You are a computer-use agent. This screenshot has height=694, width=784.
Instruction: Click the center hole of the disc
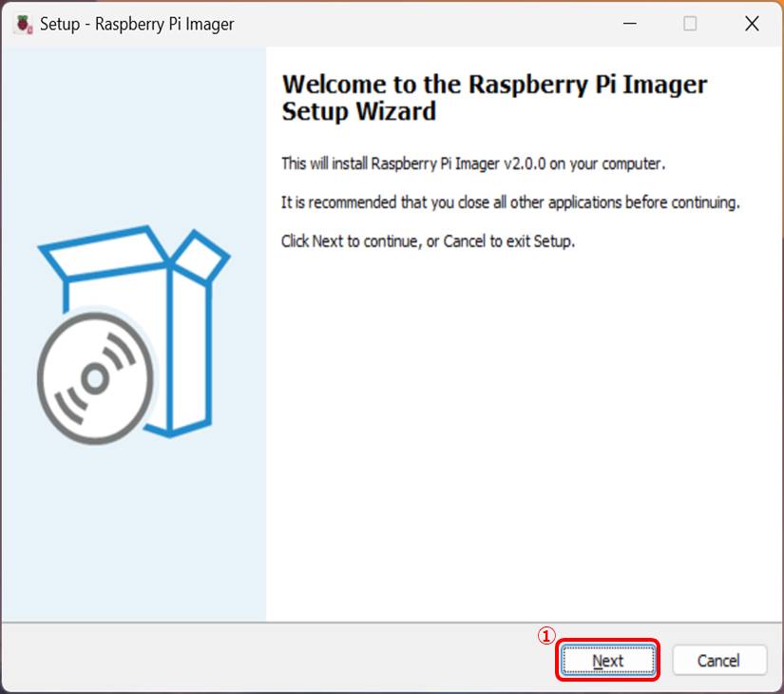[94, 378]
